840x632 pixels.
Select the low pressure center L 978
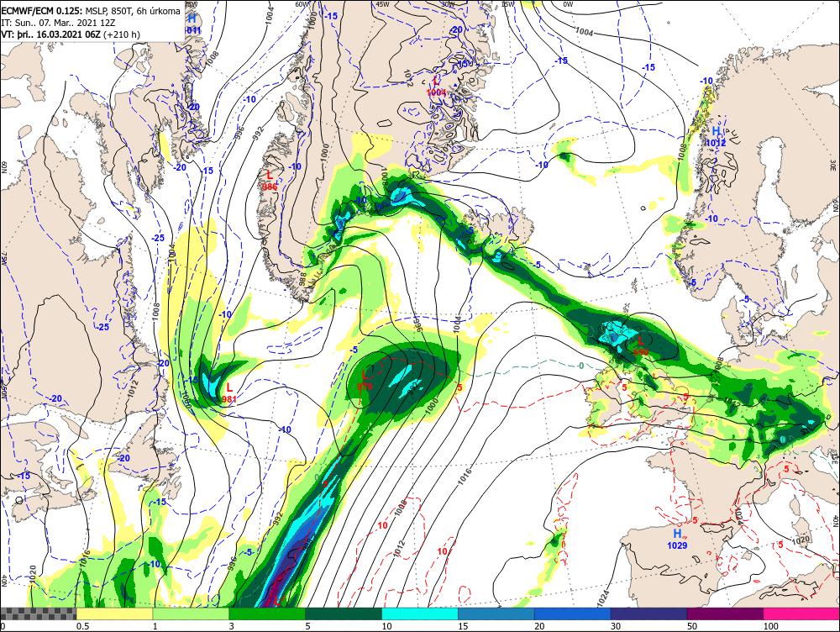365,380
